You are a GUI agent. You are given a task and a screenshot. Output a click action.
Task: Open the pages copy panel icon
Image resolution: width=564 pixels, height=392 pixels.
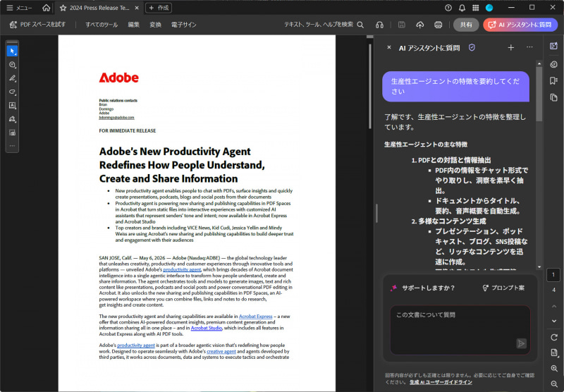pos(554,97)
